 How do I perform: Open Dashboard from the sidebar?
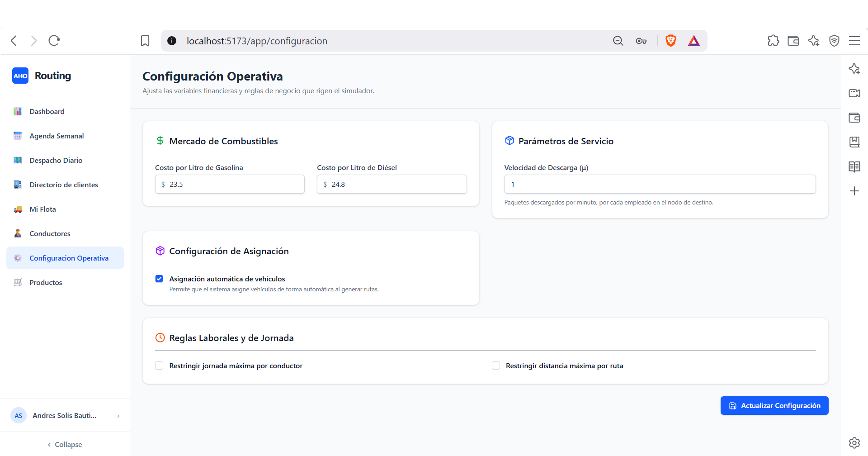[x=65, y=111]
